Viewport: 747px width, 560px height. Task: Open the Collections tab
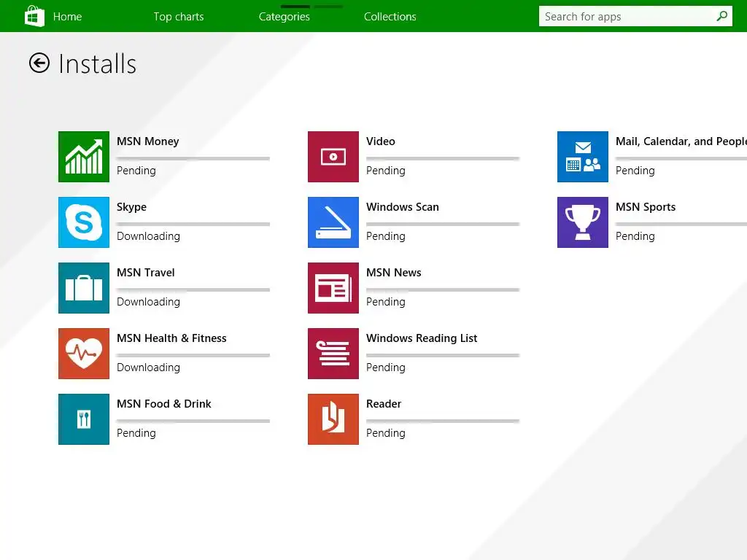pos(390,17)
